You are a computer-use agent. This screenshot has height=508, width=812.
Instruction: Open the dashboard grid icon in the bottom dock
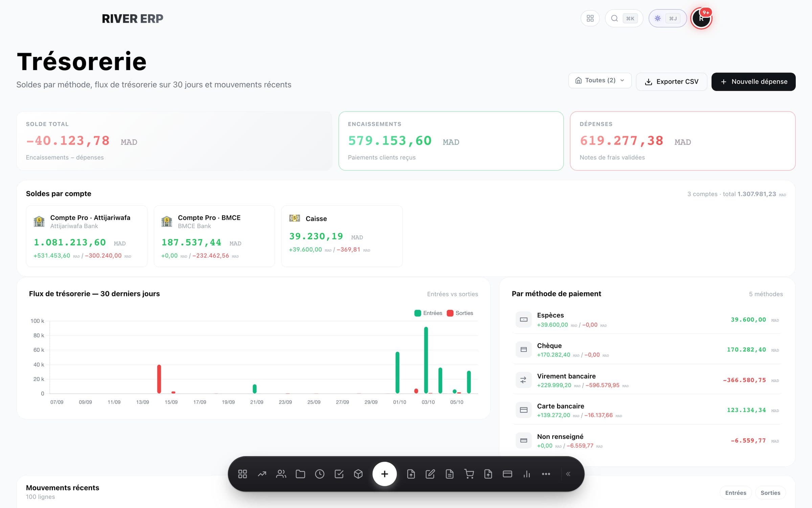click(243, 474)
